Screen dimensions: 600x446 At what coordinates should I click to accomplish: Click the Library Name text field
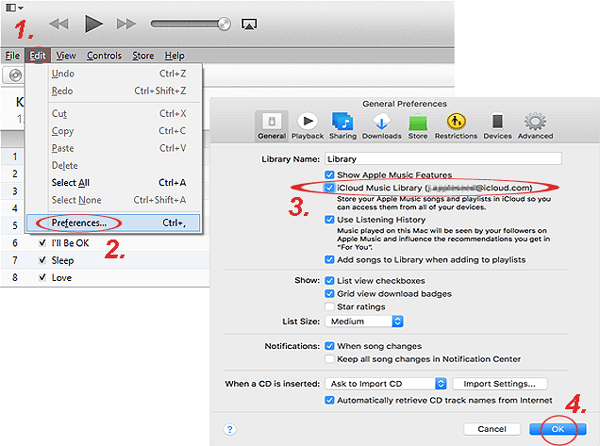(443, 159)
